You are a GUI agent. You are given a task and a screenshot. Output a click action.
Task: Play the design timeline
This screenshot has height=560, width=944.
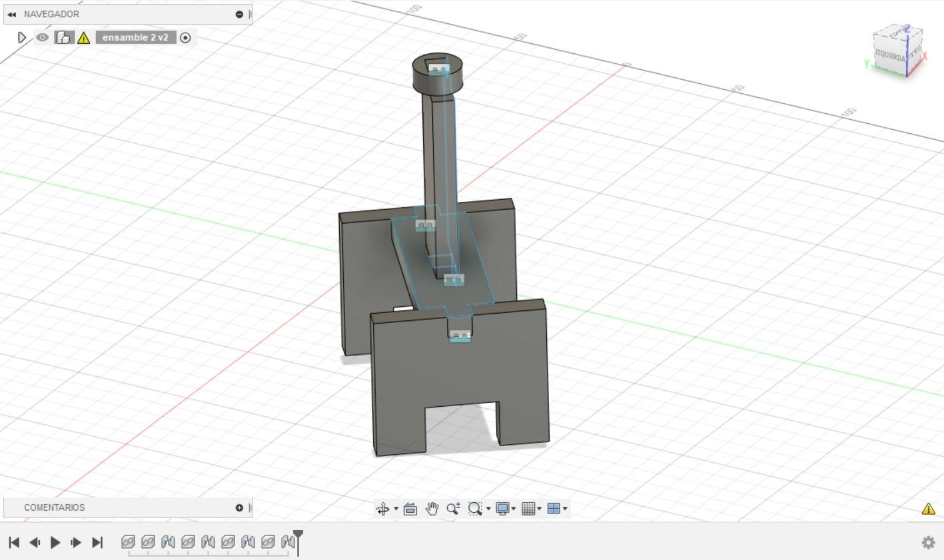point(56,543)
